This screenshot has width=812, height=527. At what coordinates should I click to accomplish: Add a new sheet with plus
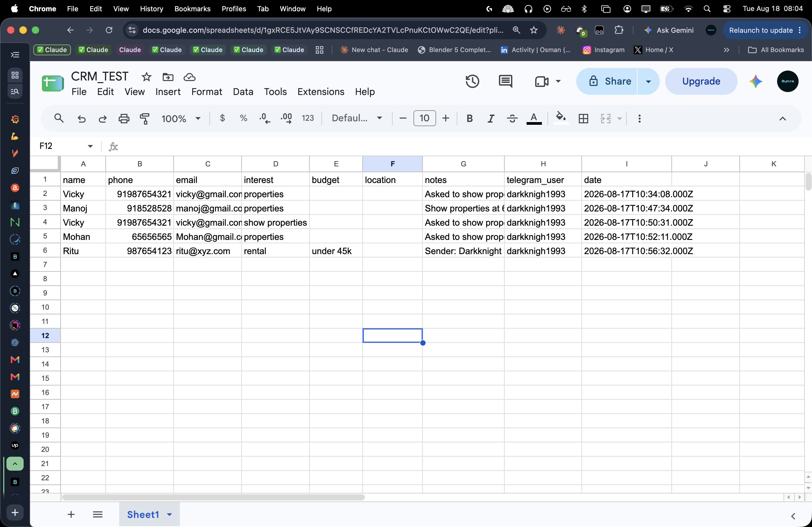[71, 514]
